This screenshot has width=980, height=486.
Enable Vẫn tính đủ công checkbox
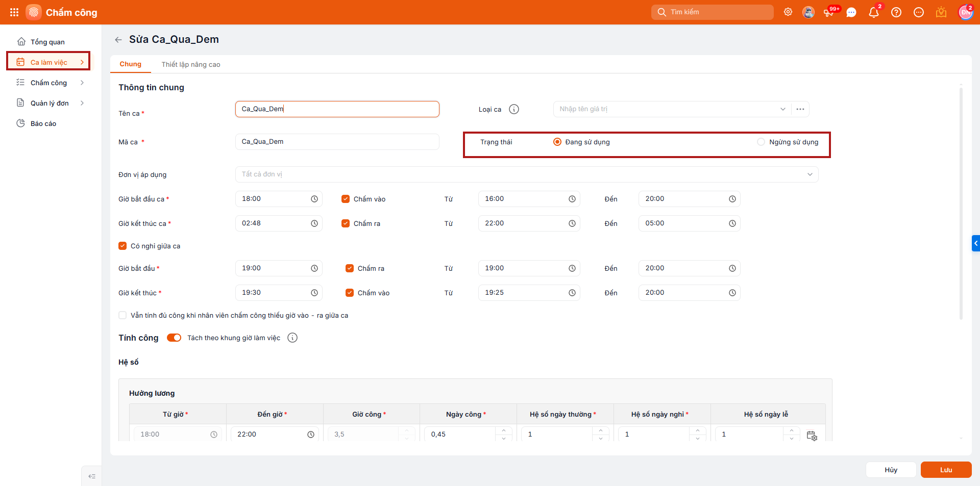[122, 315]
